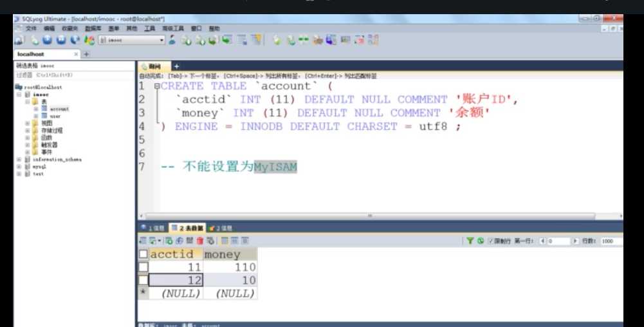Screen dimensions: 644x327
Task: Click the last icon in main toolbar
Action: (373, 40)
